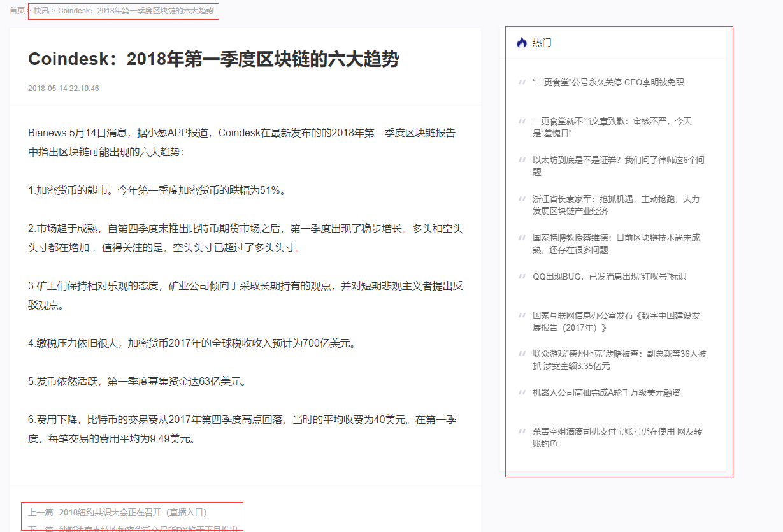
Task: Click the paragraph starting 1.加密货币的熊市
Action: [x=157, y=191]
